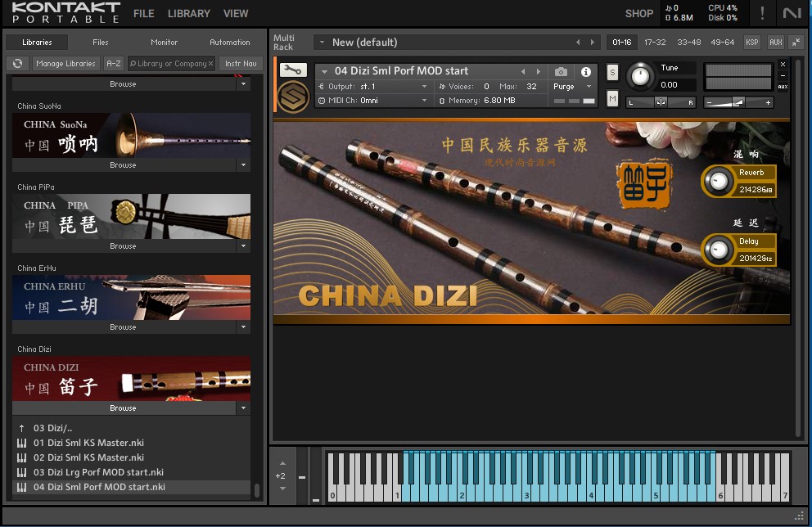This screenshot has height=527, width=812.
Task: Click the warning exclamation icon
Action: click(x=762, y=13)
